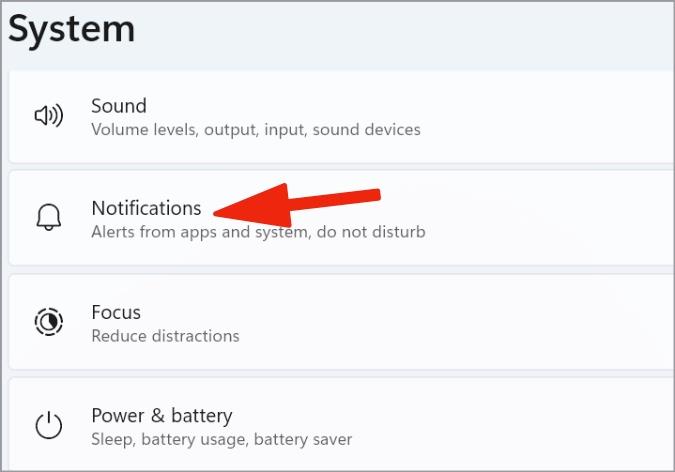Select the Focus settings entry
The height and width of the screenshot is (472, 675).
pos(116,312)
